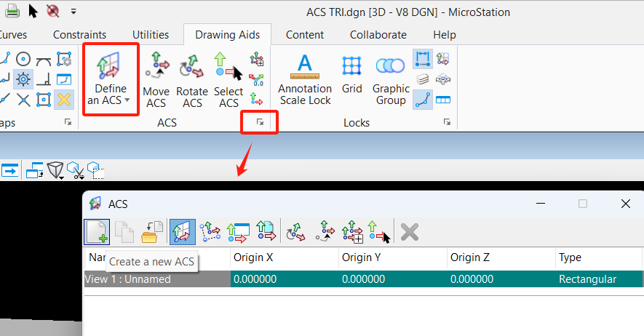The image size is (644, 336).
Task: Click the cube with dashed box icon
Action: [96, 170]
